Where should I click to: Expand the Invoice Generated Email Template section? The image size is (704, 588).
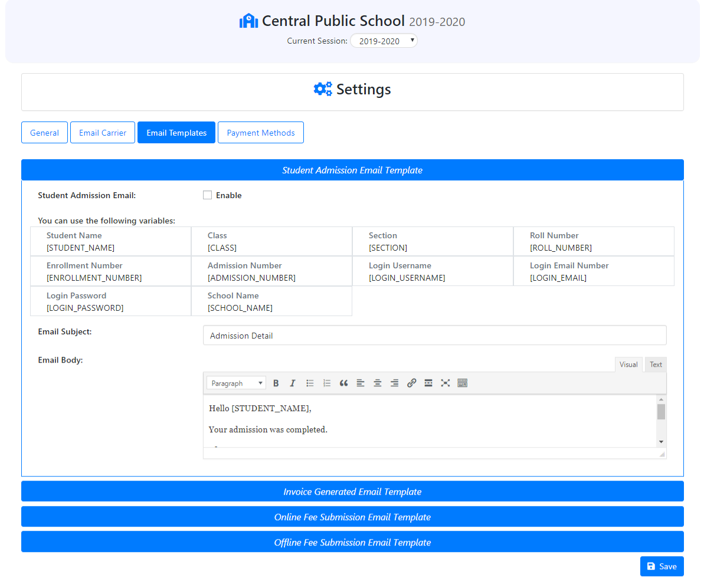[352, 491]
